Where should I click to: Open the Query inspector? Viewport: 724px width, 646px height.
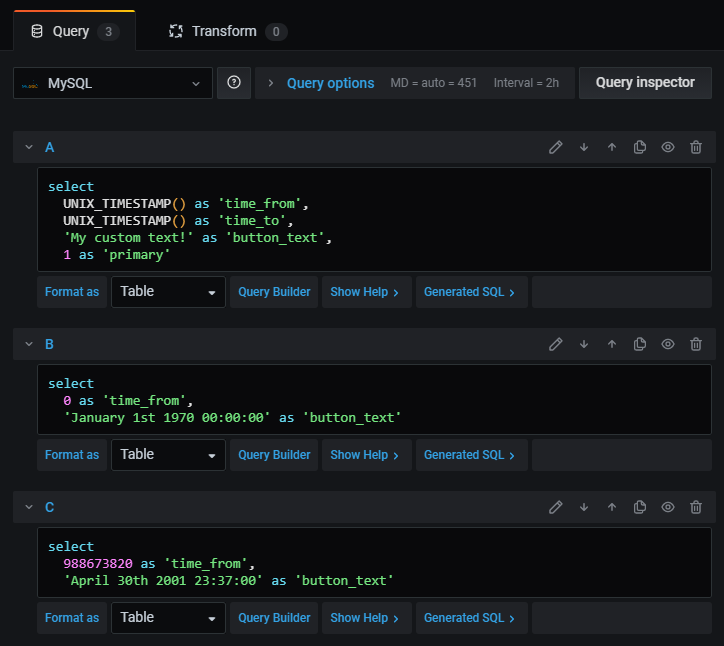tap(645, 83)
